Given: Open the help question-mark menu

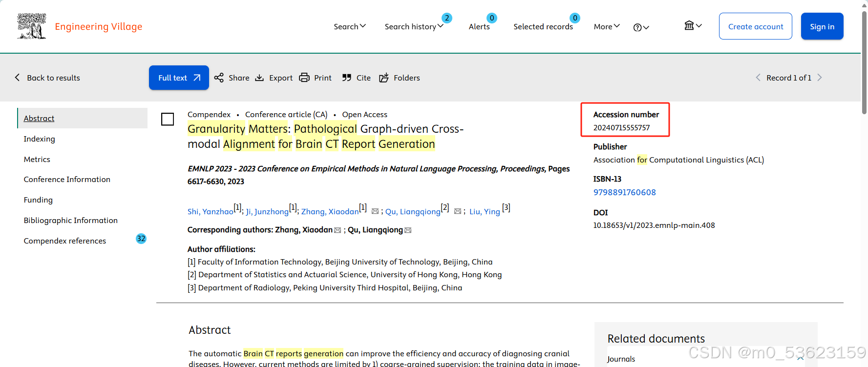Looking at the screenshot, I should [x=641, y=27].
